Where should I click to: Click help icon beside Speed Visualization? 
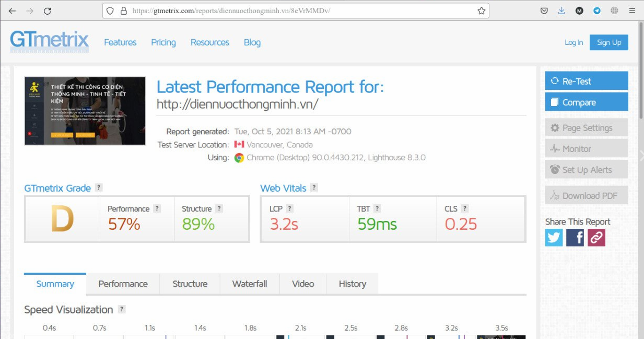point(122,309)
